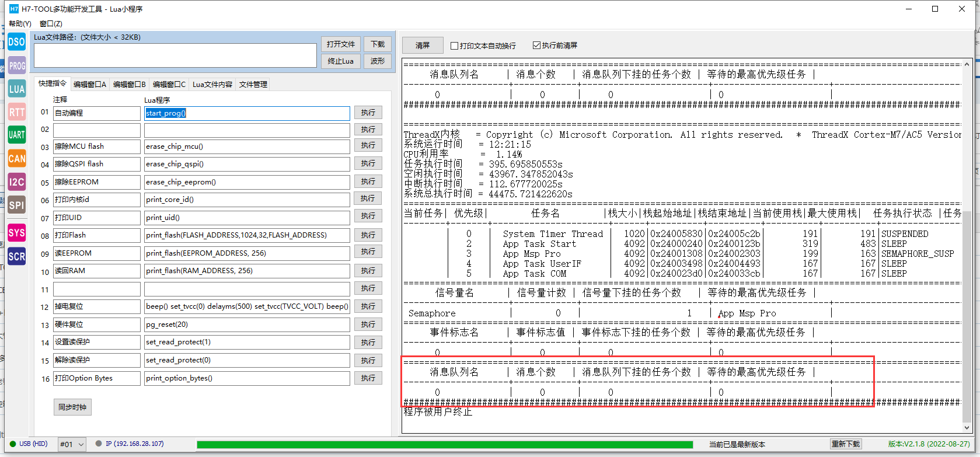Screen dimensions: 980x457
Task: Click the row 02 empty comment field
Action: 97,130
